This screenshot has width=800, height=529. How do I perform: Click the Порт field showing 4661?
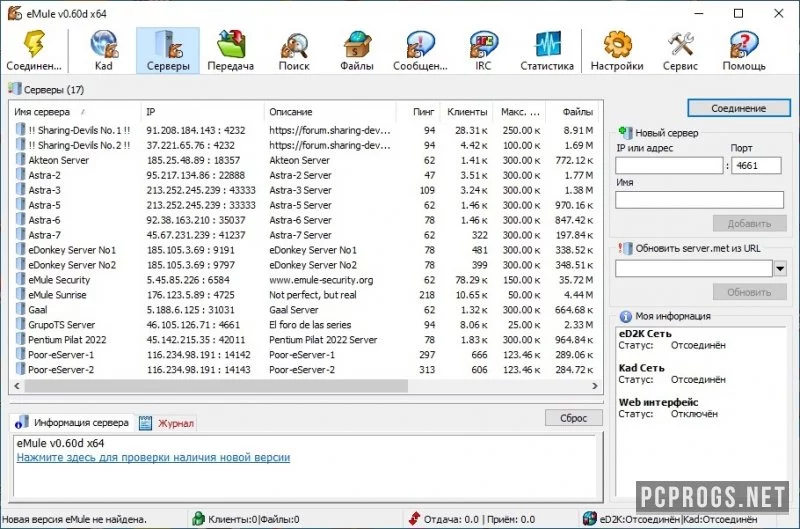click(x=756, y=165)
